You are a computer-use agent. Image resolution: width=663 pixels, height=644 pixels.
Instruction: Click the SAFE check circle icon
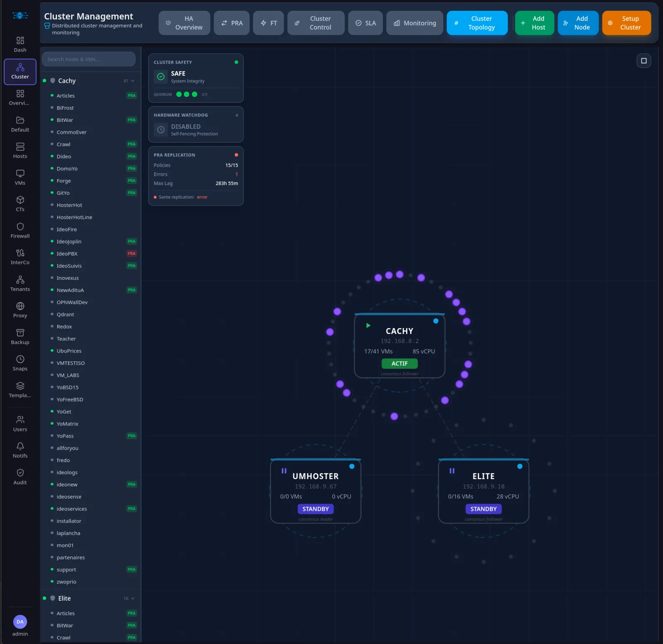pyautogui.click(x=161, y=77)
